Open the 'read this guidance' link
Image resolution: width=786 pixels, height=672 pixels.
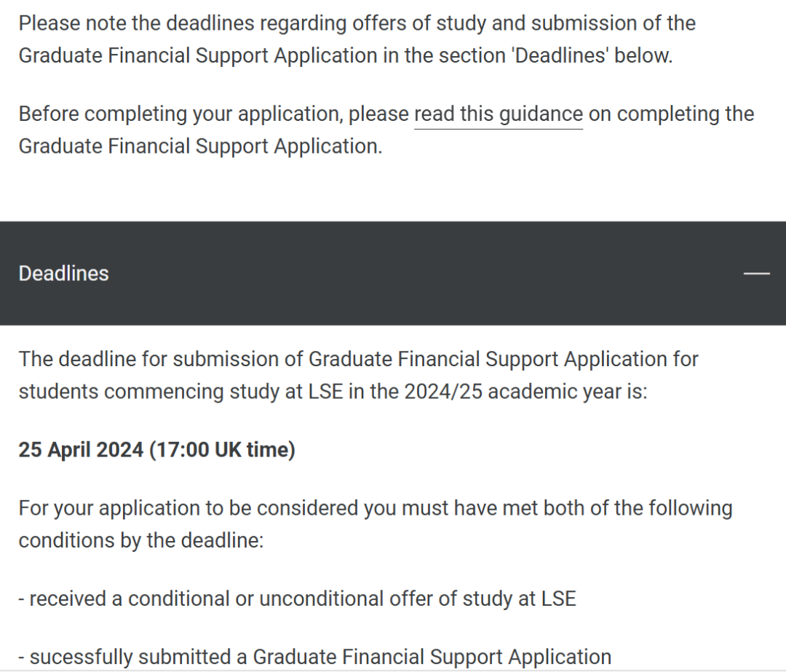tap(499, 114)
